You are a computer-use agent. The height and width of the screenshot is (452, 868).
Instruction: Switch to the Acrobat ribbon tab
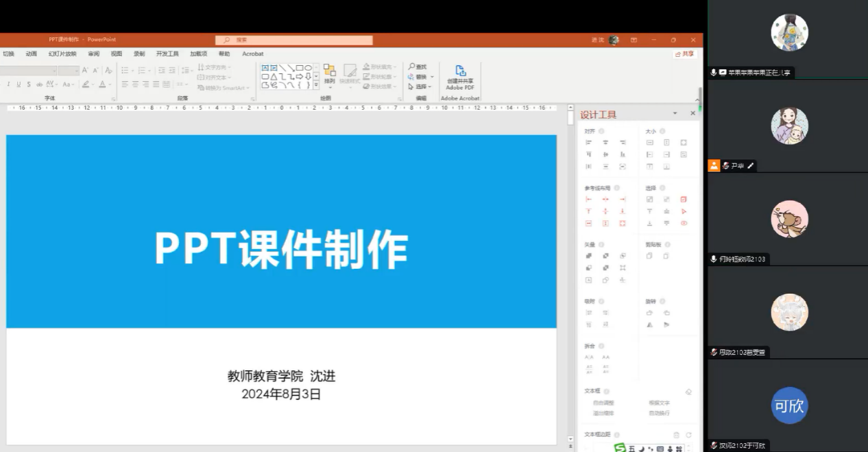point(252,53)
